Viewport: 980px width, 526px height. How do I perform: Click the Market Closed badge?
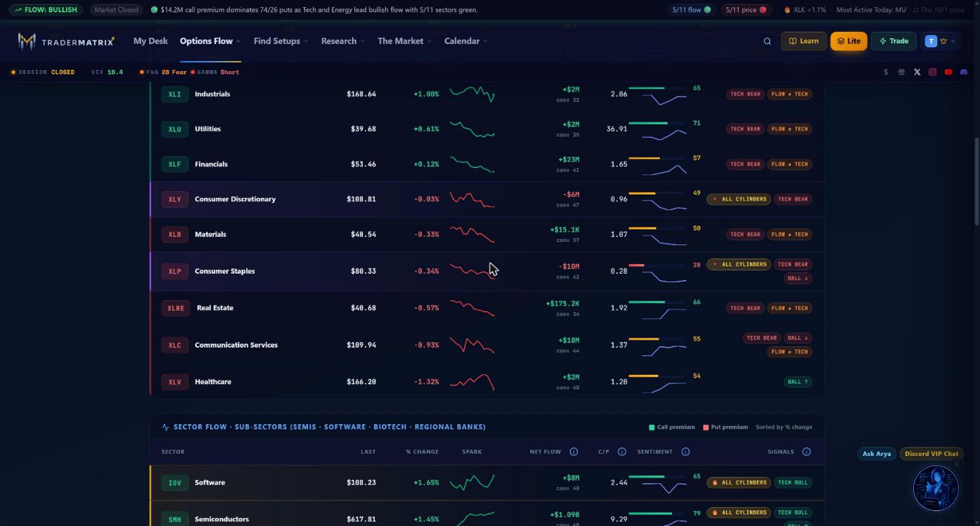116,10
